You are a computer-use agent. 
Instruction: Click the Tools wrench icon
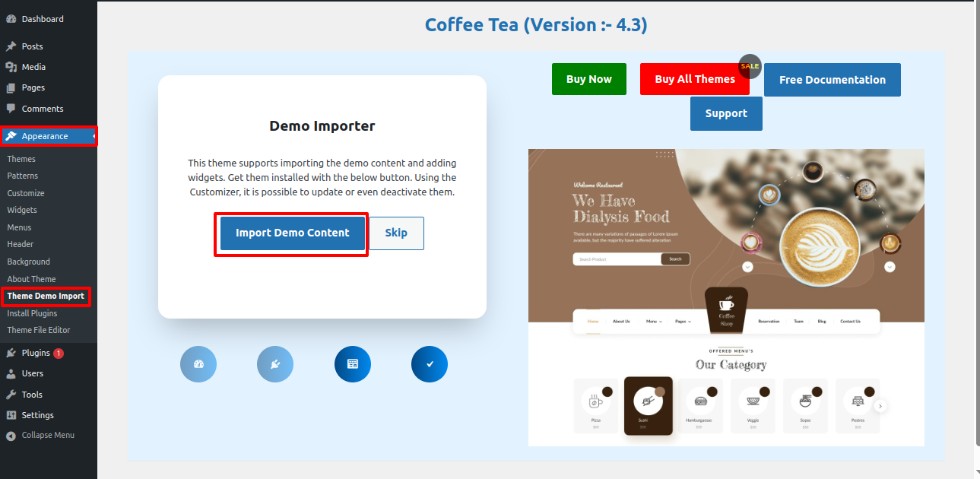pos(11,395)
